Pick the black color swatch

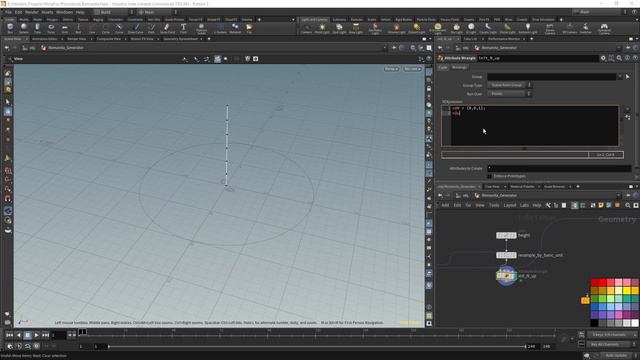click(x=595, y=323)
